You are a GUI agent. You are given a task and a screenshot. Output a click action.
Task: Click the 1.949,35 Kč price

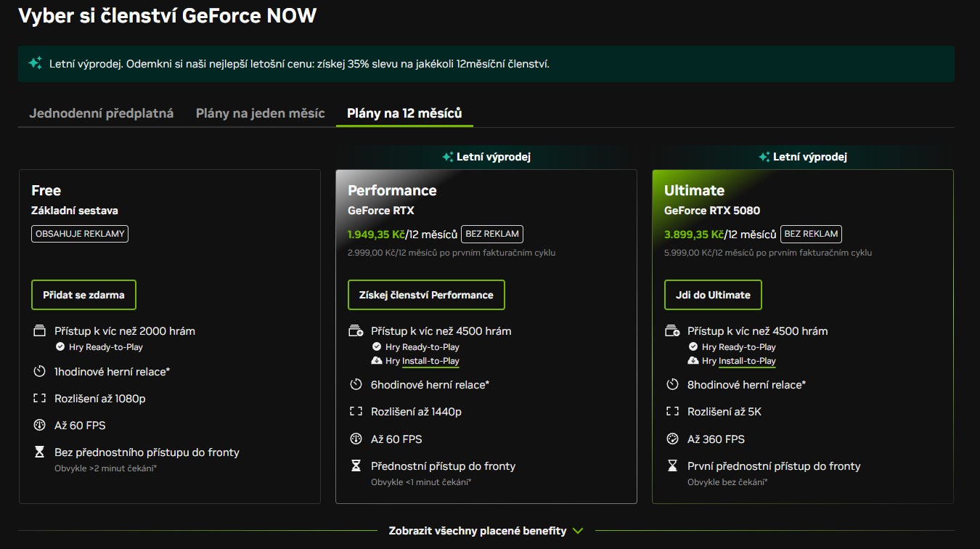(376, 234)
